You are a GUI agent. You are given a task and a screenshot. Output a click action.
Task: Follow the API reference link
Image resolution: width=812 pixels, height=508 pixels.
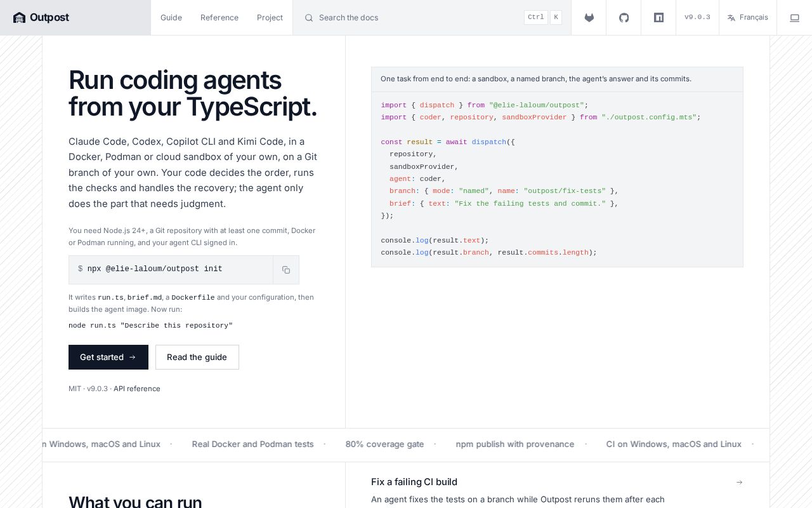[x=137, y=389]
